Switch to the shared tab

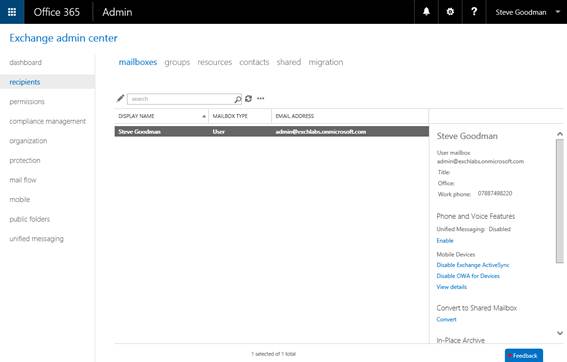(289, 62)
